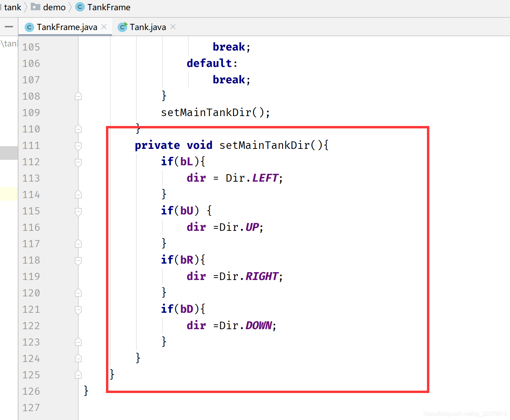Click line number 109 in the gutter
Screen dimensions: 510x420
(x=31, y=113)
